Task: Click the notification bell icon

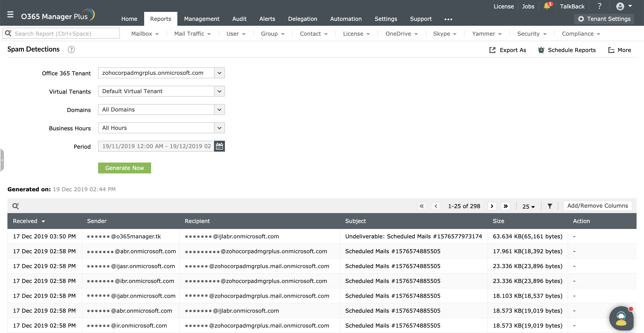Action: point(546,6)
